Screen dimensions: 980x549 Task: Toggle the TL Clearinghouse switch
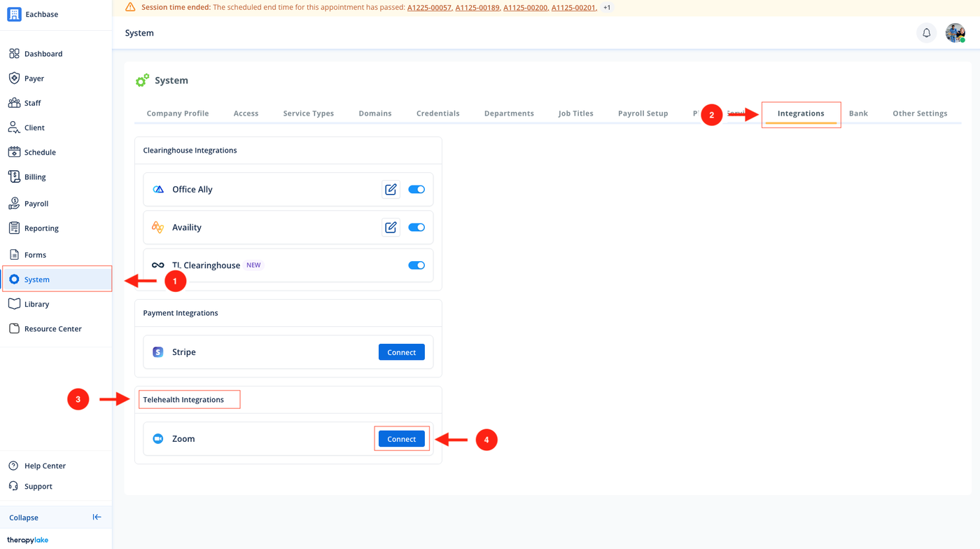pyautogui.click(x=416, y=265)
